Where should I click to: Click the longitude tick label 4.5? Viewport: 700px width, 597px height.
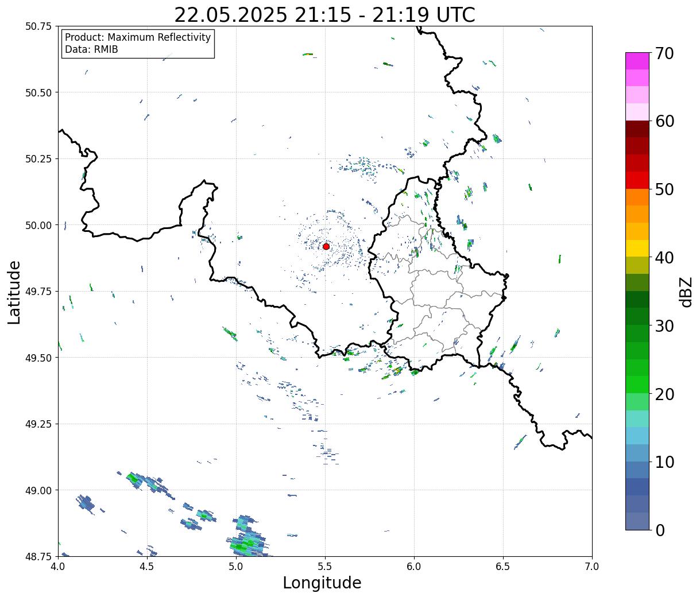[x=147, y=567]
